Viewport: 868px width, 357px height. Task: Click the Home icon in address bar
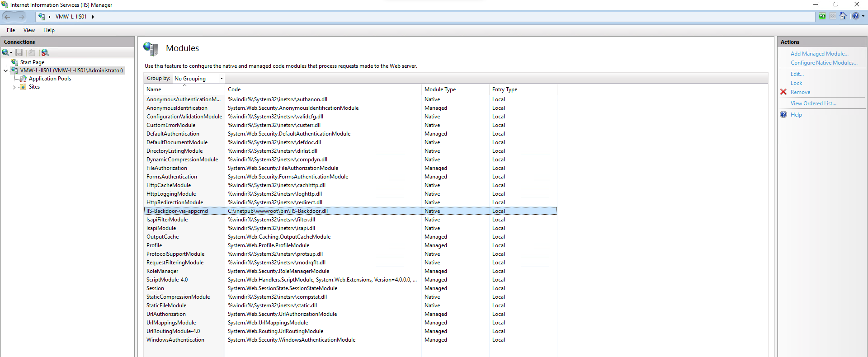point(843,16)
